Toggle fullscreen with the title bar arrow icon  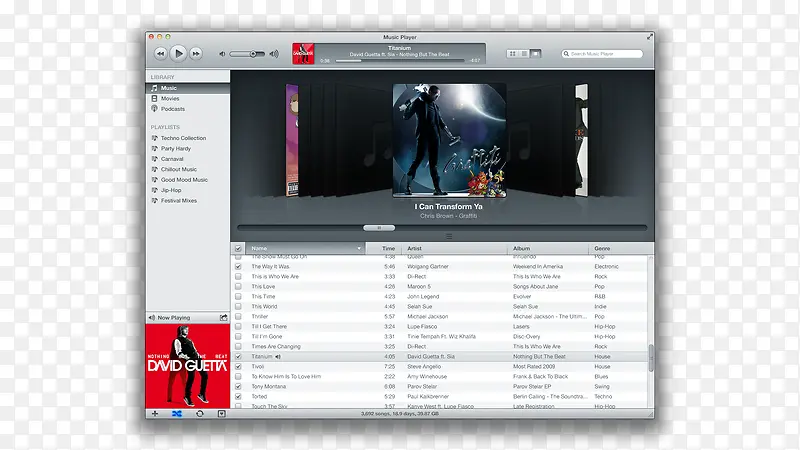(x=649, y=37)
